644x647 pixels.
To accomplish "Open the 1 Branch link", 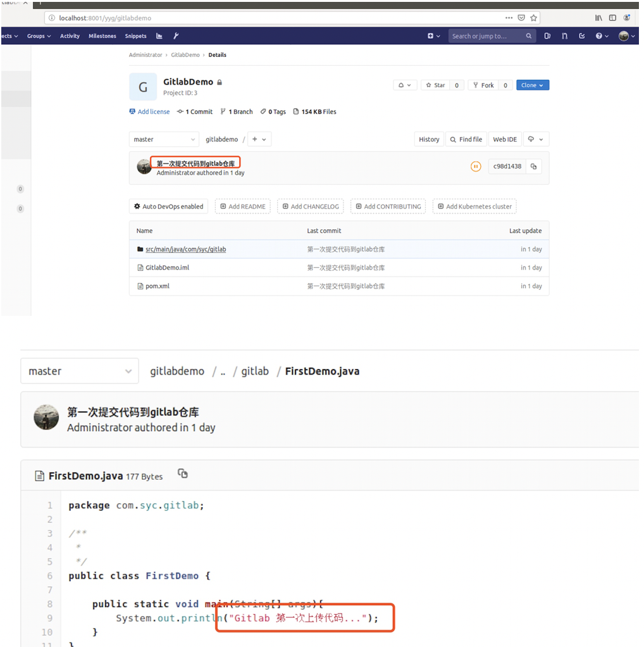I will tap(236, 111).
